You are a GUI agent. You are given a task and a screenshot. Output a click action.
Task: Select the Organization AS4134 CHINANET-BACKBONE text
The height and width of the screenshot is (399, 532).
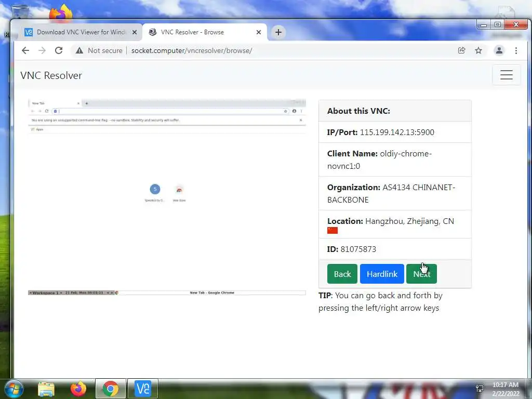pos(391,193)
